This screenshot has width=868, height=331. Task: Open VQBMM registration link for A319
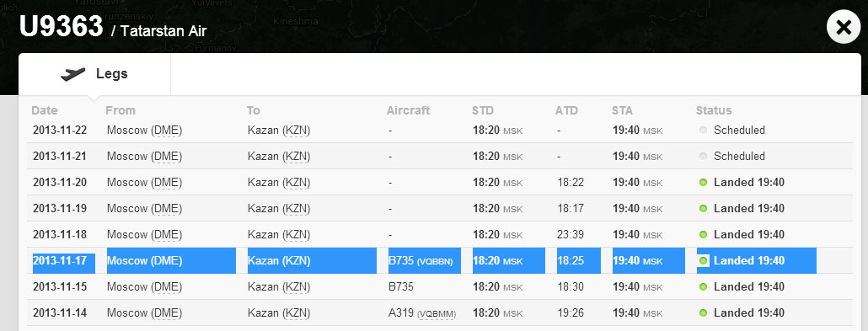(x=437, y=314)
